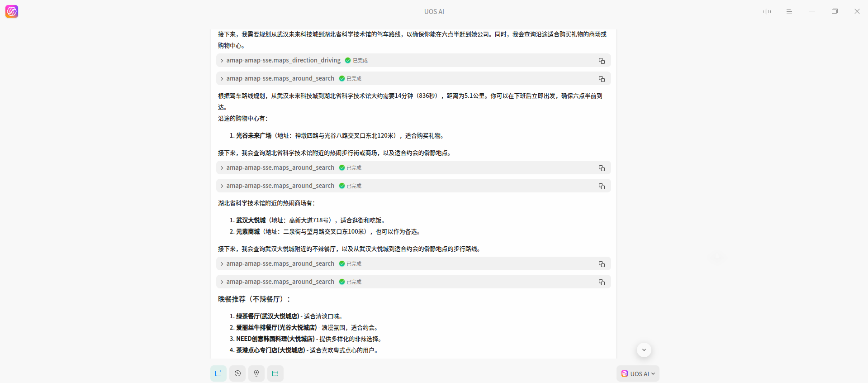Click the restaurant name NEED创意韩国料理(大悦城店)

click(x=275, y=339)
